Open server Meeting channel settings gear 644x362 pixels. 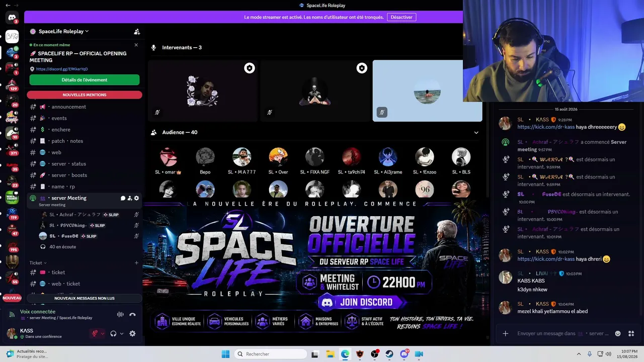click(x=136, y=198)
